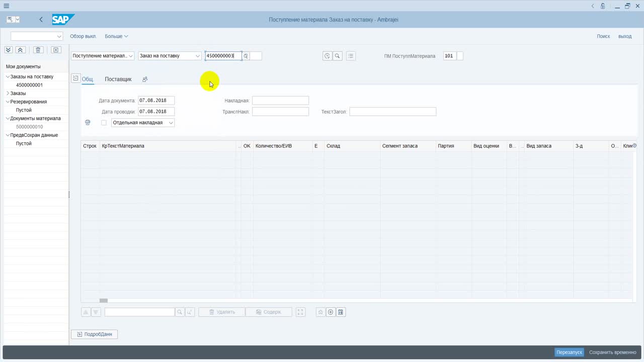Collapse all nodes in the document tree
Image resolution: width=644 pixels, height=362 pixels.
coord(21,50)
